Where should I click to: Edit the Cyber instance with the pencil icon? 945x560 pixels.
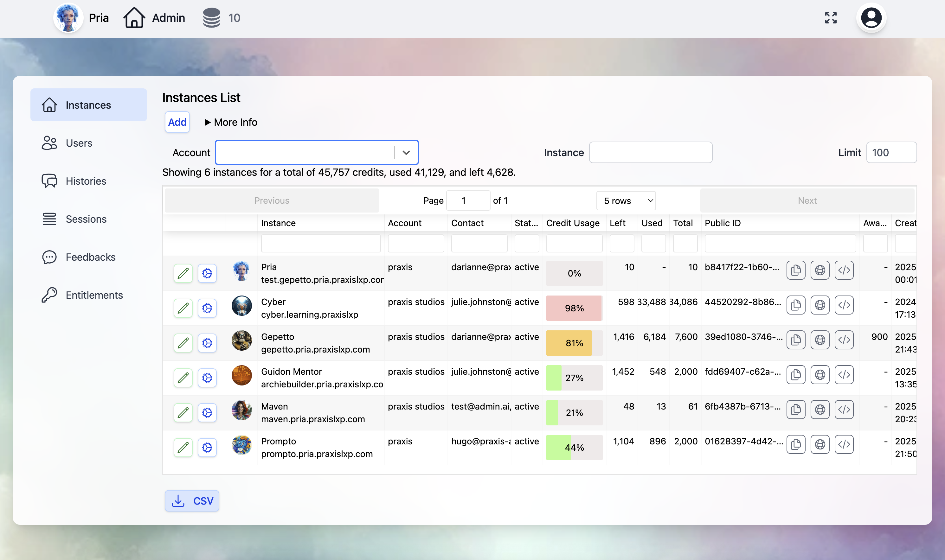click(x=183, y=308)
